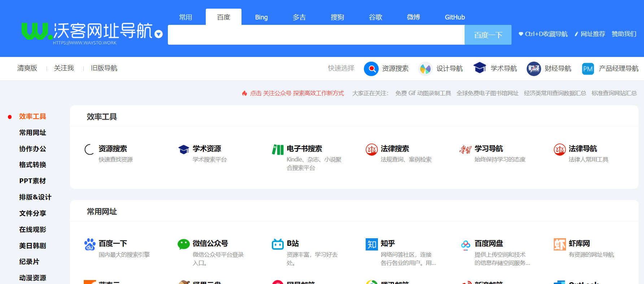The image size is (644, 284).
Task: Click the red 关注公众号 notice link
Action: coord(297,93)
